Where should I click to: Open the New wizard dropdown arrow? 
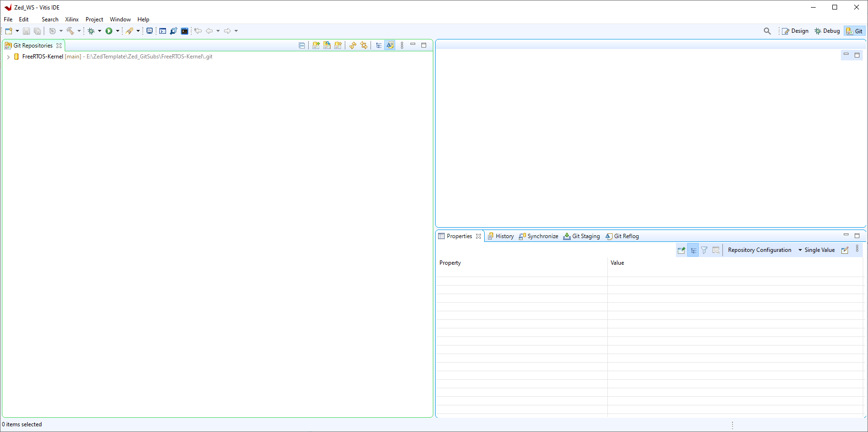17,31
